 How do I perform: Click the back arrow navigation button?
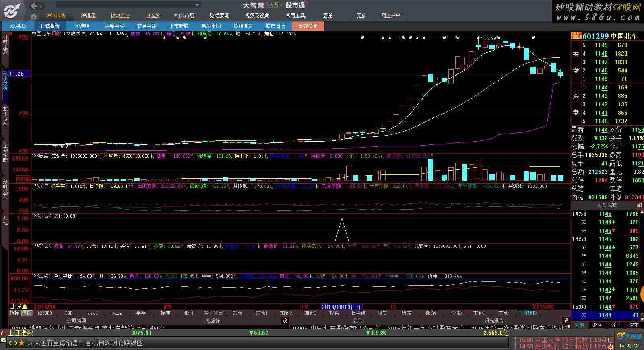point(35,6)
